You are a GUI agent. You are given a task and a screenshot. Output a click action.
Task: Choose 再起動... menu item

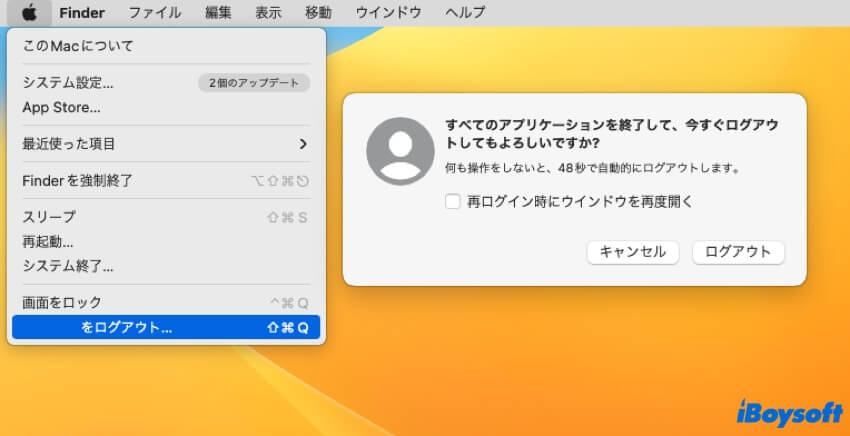pos(166,242)
